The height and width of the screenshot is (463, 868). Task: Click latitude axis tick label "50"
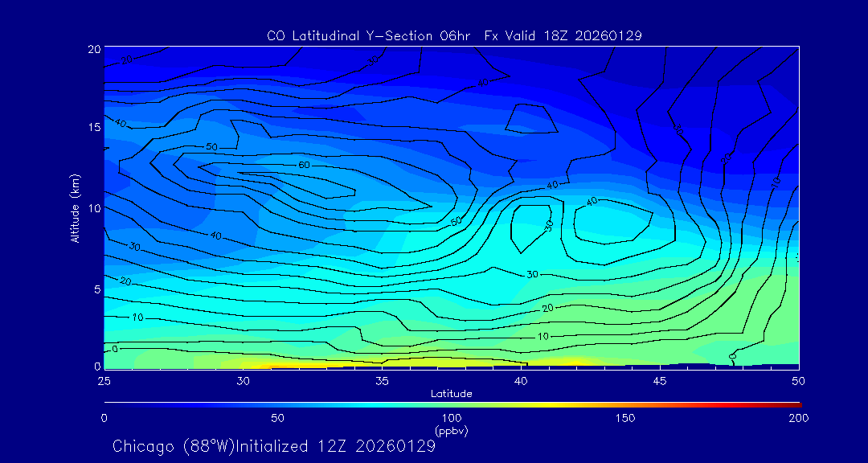click(x=799, y=381)
